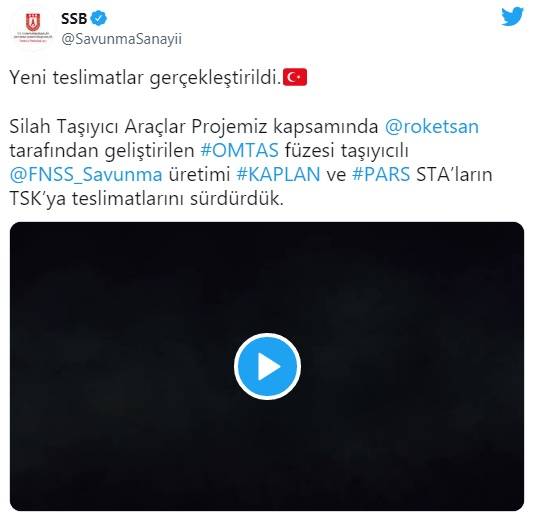Click the words 'tarafından geliştirilen'
Image resolution: width=534 pixels, height=519 pixels.
(x=102, y=151)
